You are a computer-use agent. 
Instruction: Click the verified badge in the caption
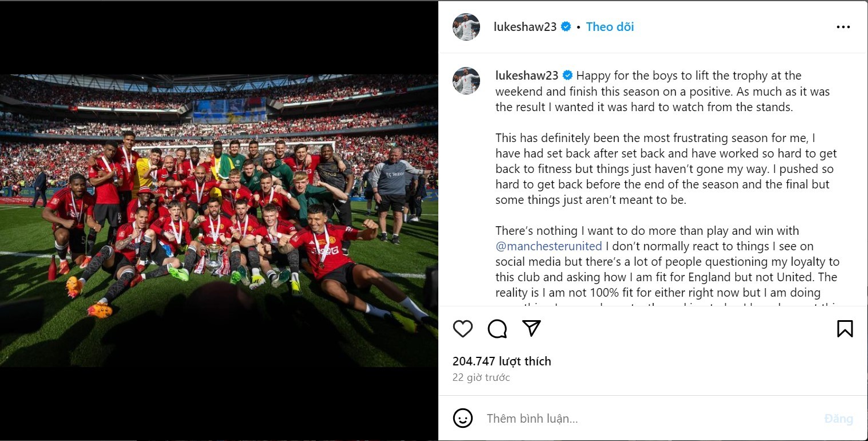pyautogui.click(x=568, y=76)
